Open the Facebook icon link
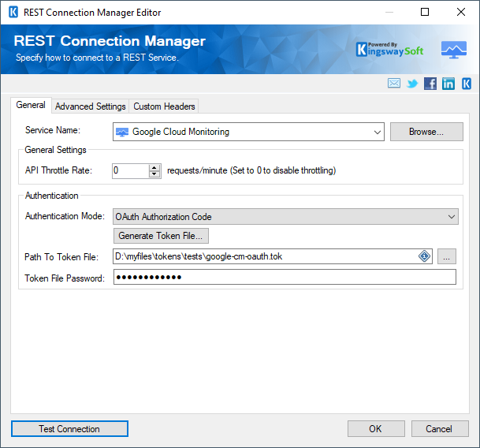The height and width of the screenshot is (448, 480). pyautogui.click(x=430, y=84)
